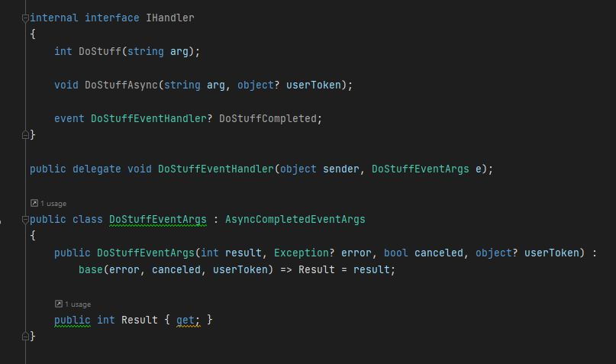
Task: Click AsyncCompletedEventArgs base type
Action: [295, 220]
